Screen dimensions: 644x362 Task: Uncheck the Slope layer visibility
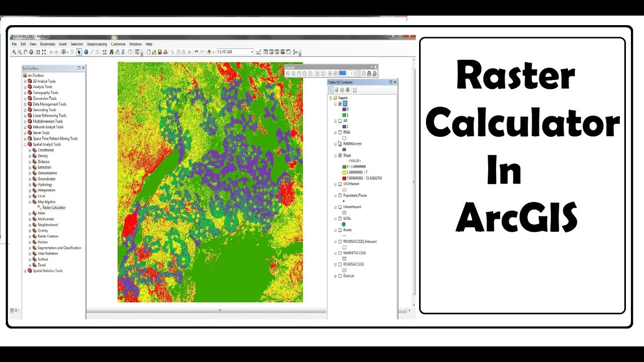pos(340,155)
